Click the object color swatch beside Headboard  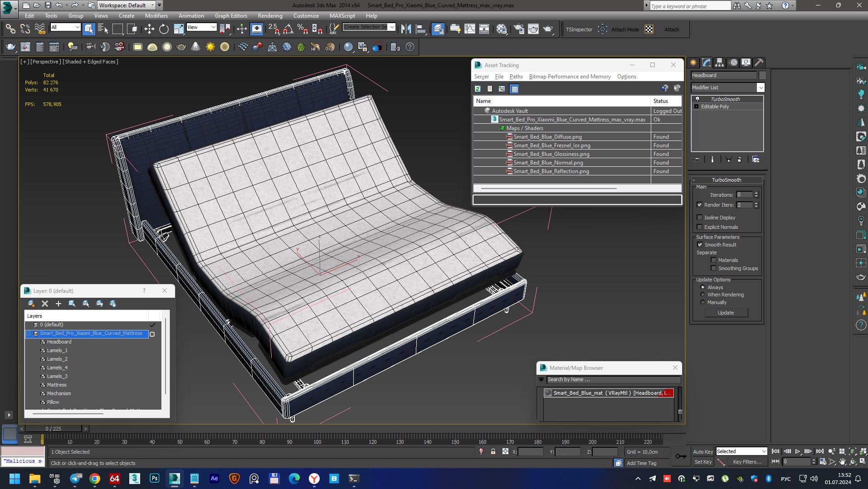[x=762, y=75]
